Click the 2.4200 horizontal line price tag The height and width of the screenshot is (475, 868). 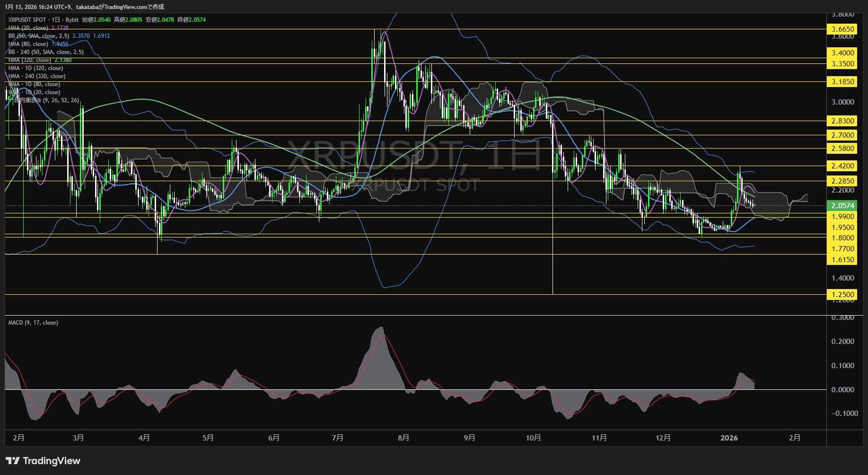(842, 166)
